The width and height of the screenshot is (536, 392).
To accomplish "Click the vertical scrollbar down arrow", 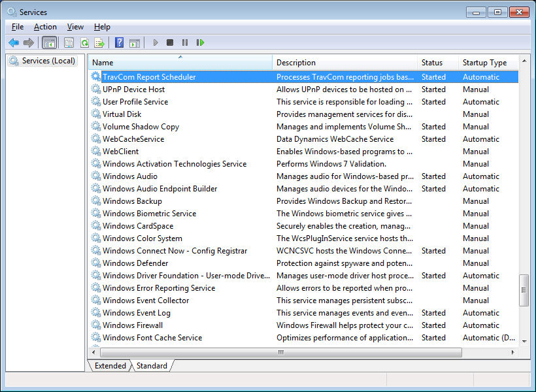I will (524, 340).
